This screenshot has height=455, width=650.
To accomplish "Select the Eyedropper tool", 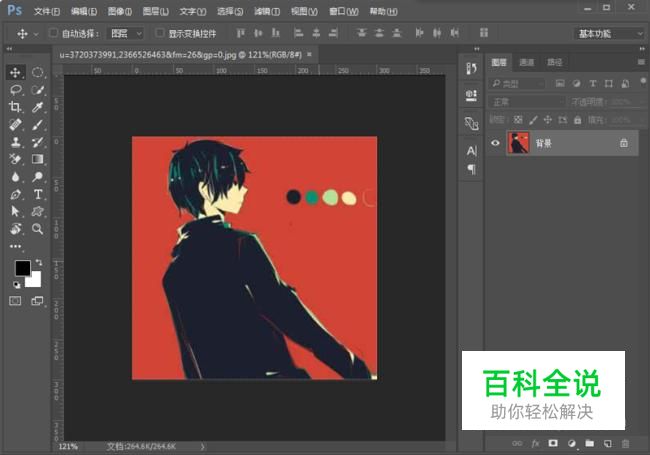I will click(x=38, y=107).
